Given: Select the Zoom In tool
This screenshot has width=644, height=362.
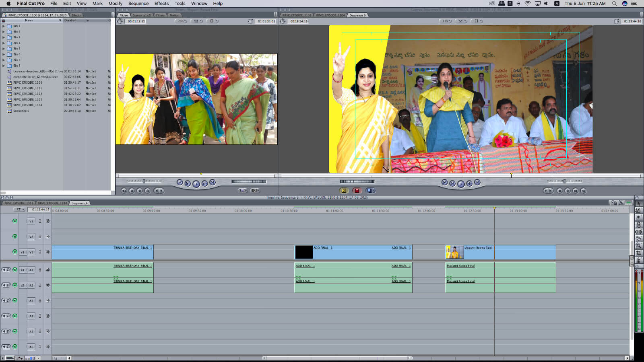Looking at the screenshot, I should (639, 245).
